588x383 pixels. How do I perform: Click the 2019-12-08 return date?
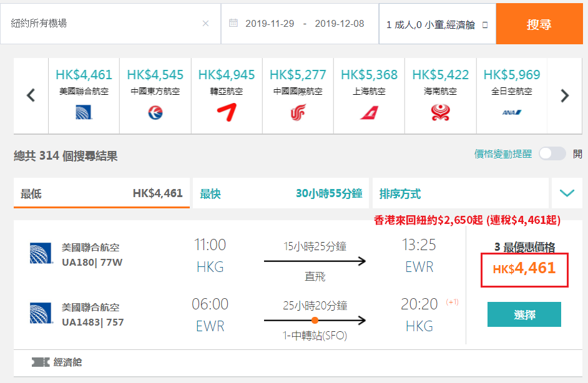[x=340, y=24]
